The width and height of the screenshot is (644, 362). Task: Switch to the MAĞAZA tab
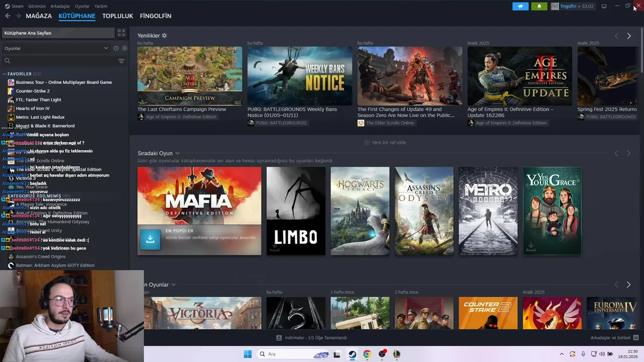click(x=39, y=16)
